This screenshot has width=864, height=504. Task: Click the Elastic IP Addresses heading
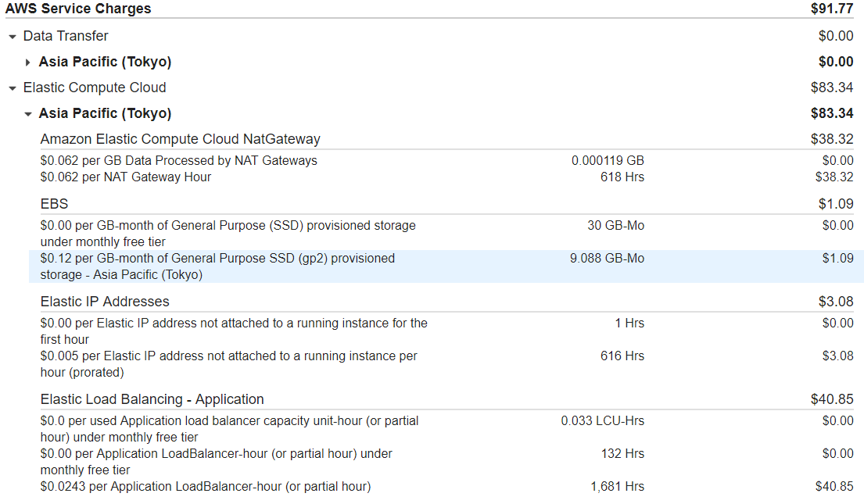(105, 302)
